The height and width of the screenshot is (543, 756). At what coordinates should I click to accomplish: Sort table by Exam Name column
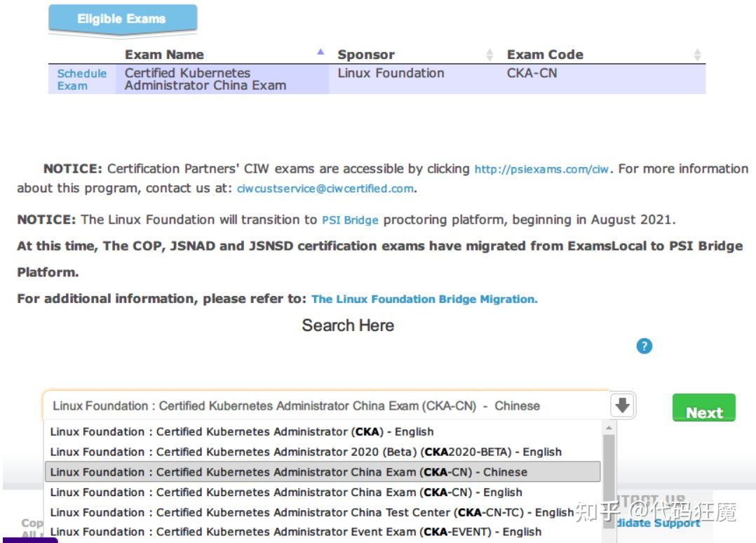320,53
